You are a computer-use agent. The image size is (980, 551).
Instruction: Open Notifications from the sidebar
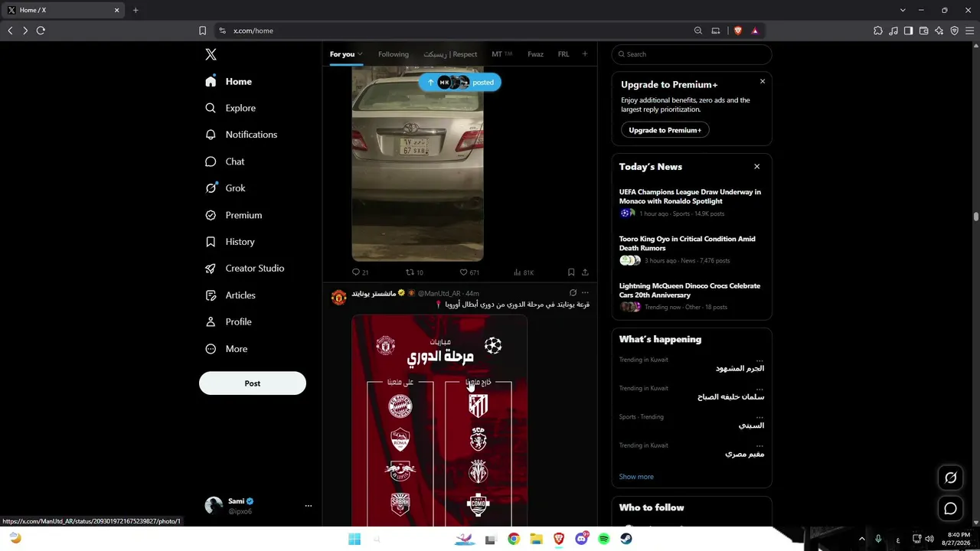point(241,135)
